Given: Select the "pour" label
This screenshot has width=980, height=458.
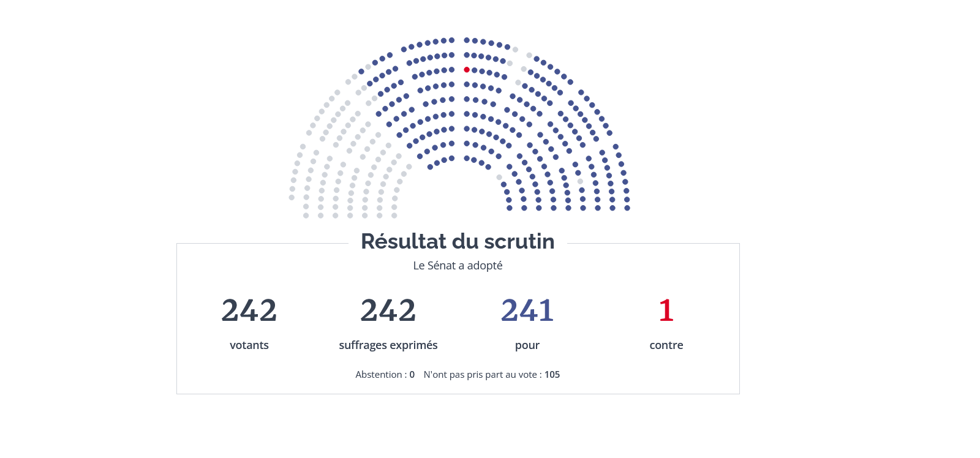Looking at the screenshot, I should coord(527,345).
